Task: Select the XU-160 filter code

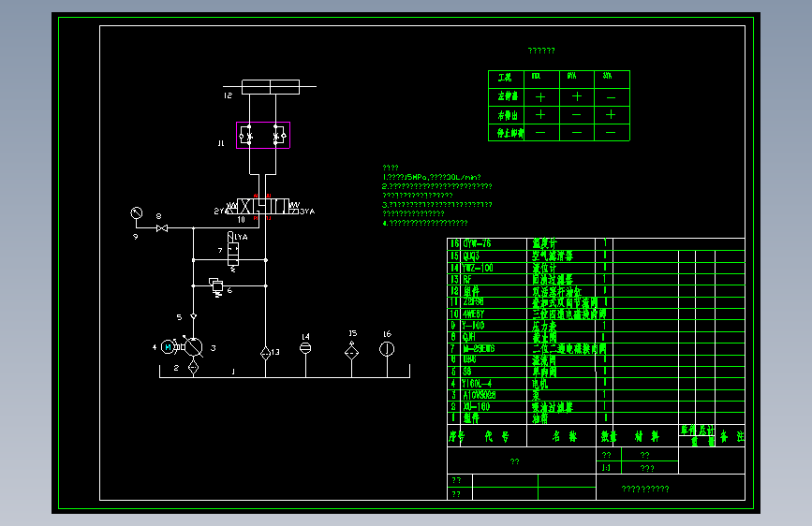Action: point(477,407)
